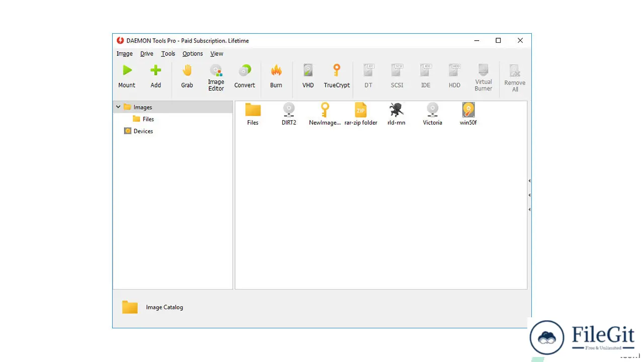Select the DIRT2 disc image
Screen dimensions: 644x362
pos(289,114)
